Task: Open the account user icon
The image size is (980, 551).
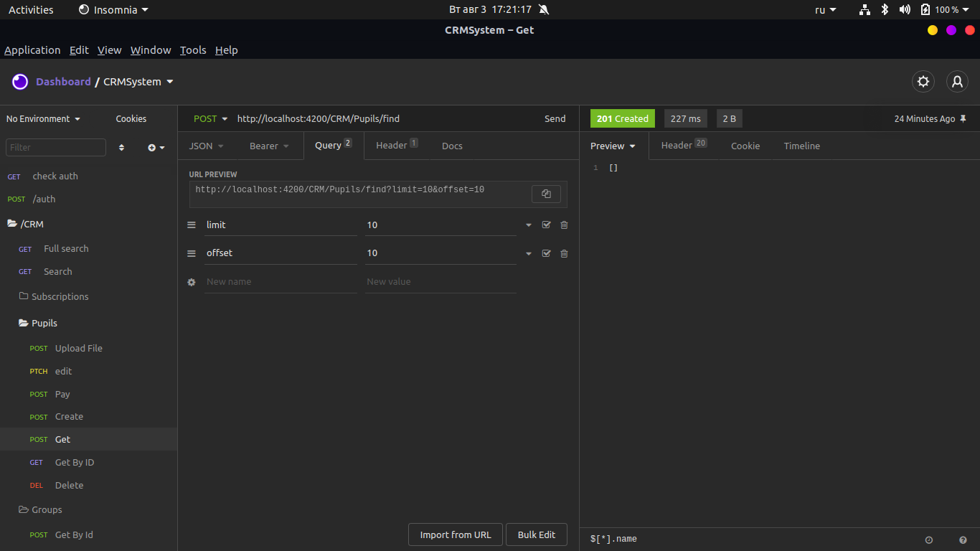Action: pyautogui.click(x=957, y=82)
